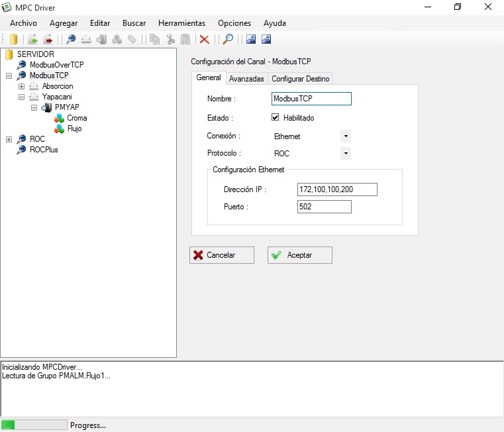Screen dimensions: 504x432
Task: Switch to the Configurar Destino tab
Action: [x=301, y=79]
